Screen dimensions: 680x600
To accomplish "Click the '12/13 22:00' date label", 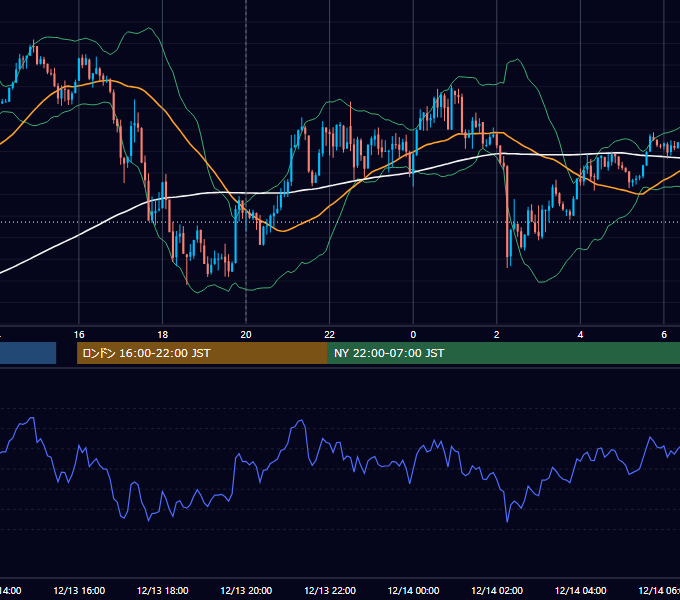I will [x=330, y=591].
